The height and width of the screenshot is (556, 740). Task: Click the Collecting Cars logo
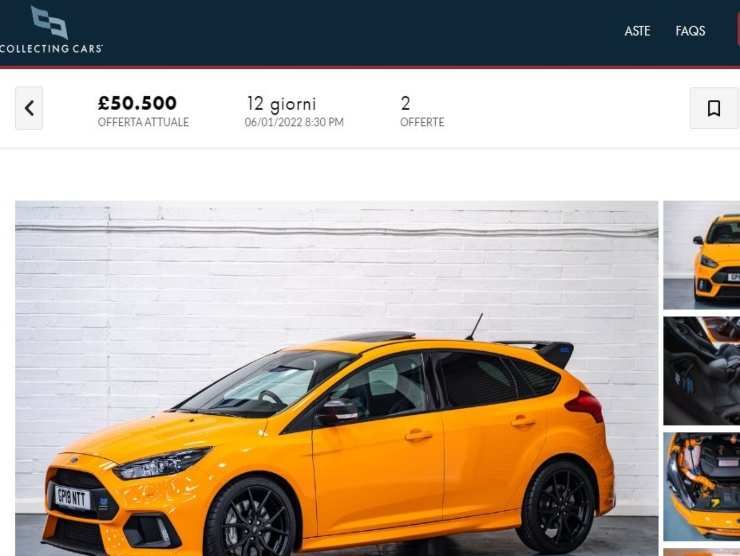tap(50, 29)
